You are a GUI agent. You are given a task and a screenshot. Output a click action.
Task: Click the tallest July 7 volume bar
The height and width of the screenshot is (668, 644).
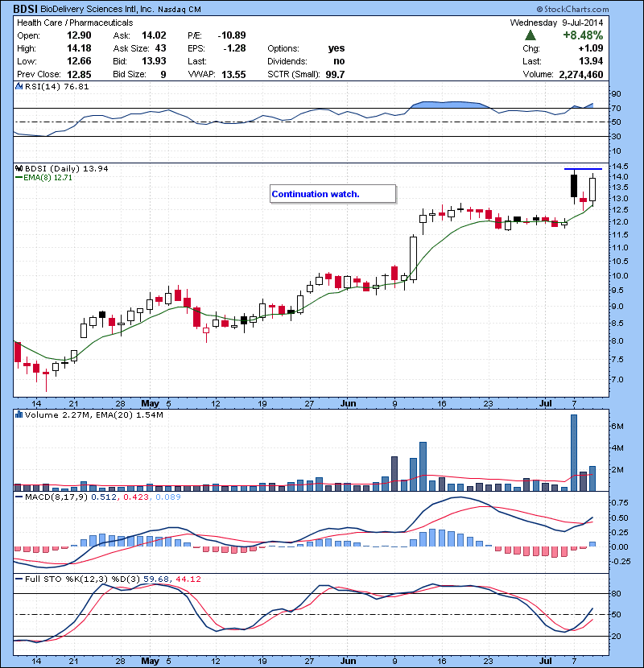click(x=574, y=453)
